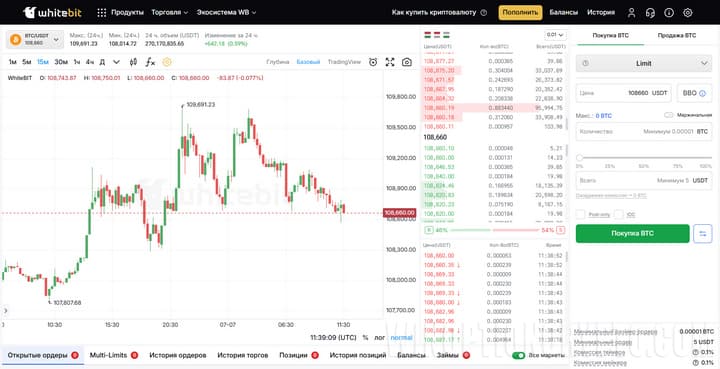Click the Пополнить deposit button
Screen dimensions: 720x369
tap(520, 12)
